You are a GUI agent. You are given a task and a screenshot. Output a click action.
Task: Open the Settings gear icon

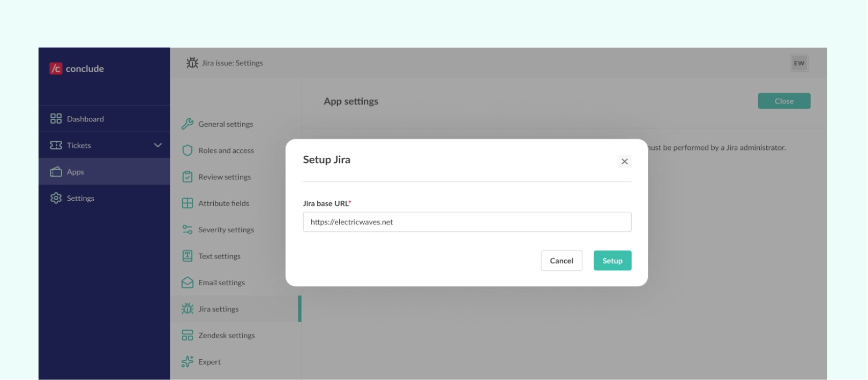56,198
